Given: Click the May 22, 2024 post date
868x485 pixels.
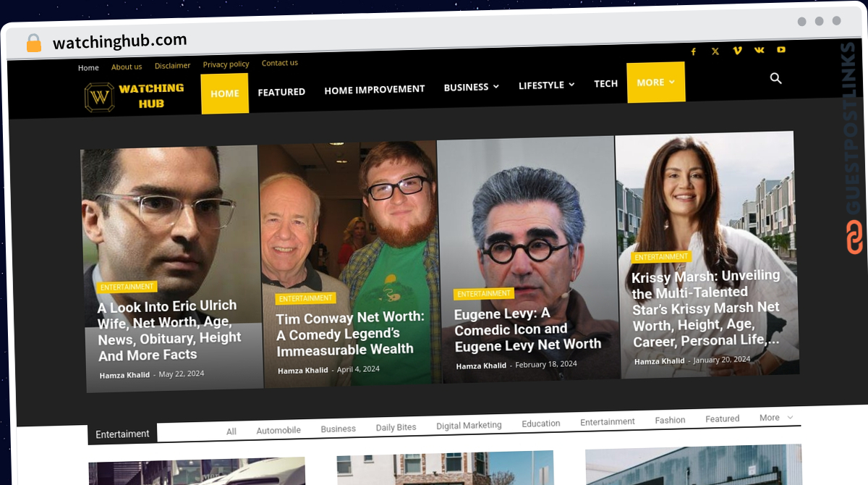Looking at the screenshot, I should pos(182,374).
